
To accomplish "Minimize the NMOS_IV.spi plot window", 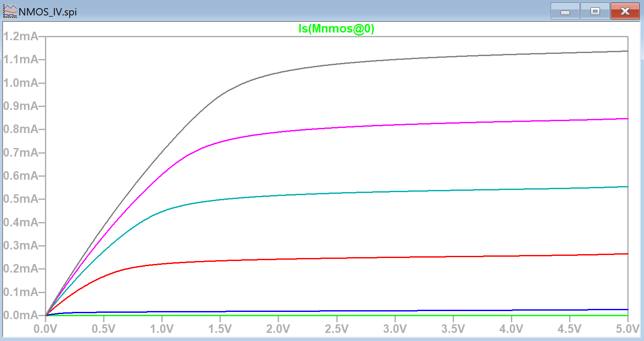I will click(x=565, y=12).
